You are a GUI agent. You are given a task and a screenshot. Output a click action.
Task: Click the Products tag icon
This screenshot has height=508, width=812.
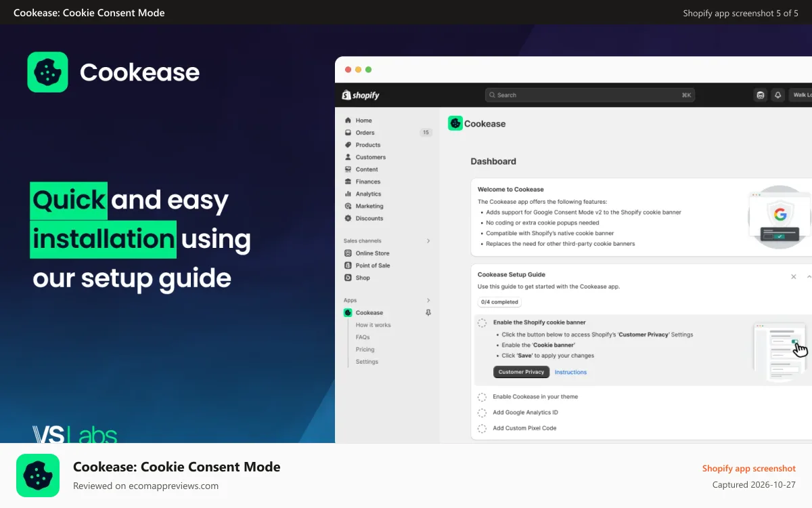[348, 145]
